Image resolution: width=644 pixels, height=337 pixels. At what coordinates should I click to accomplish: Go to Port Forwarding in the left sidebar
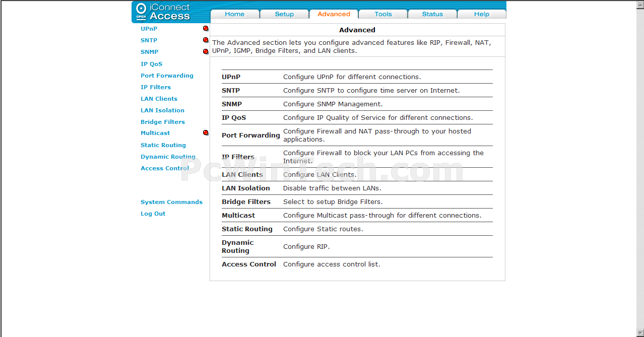[167, 76]
